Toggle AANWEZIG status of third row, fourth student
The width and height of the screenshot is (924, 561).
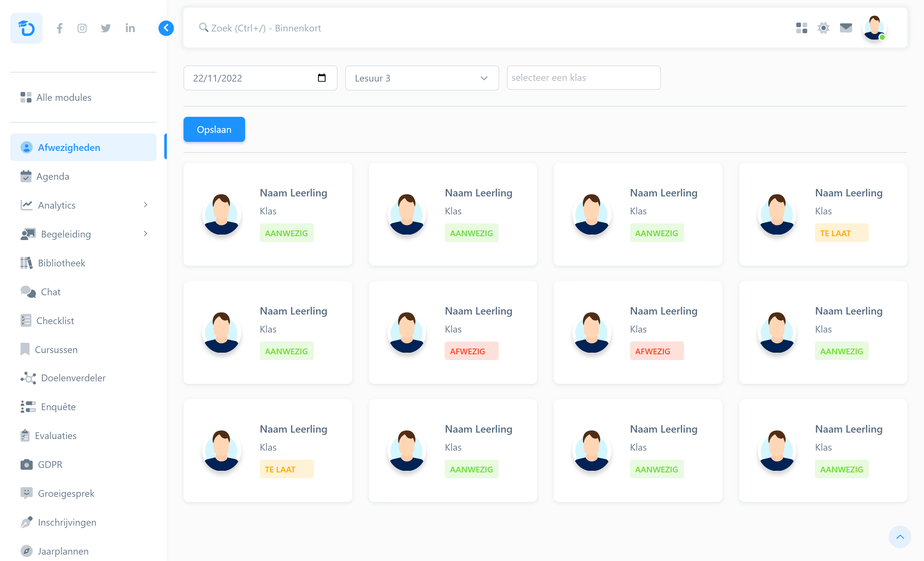click(x=842, y=469)
